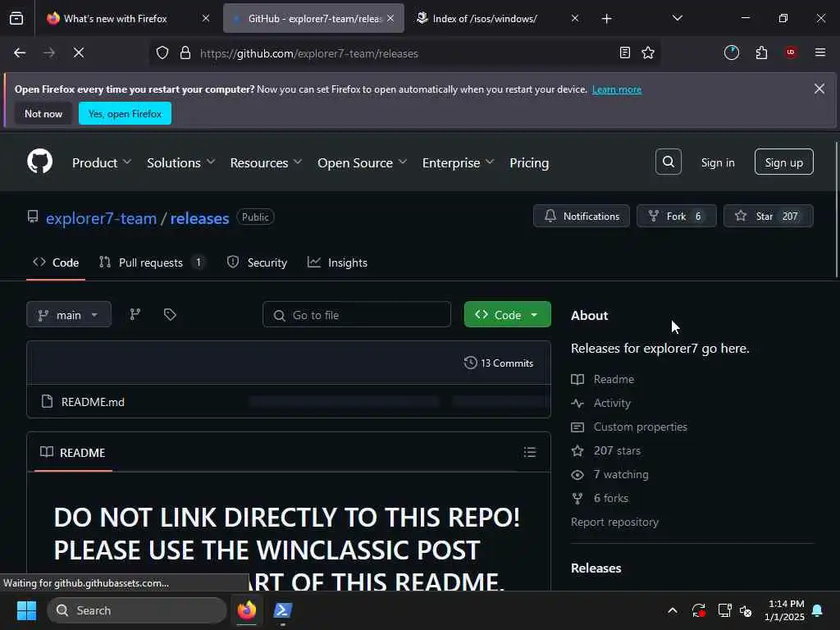The height and width of the screenshot is (630, 840).
Task: Open the tags icon next to branches
Action: tap(170, 314)
